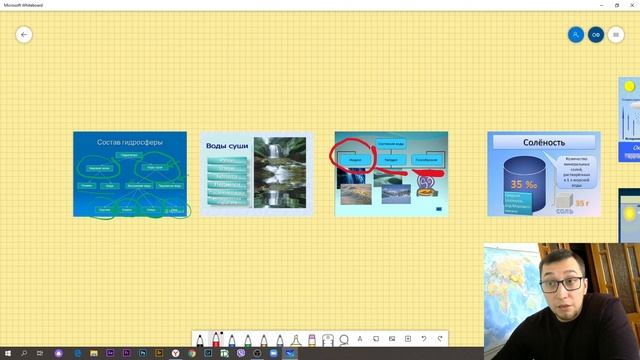The width and height of the screenshot is (640, 360).
Task: Select the green pen
Action: coord(248,340)
